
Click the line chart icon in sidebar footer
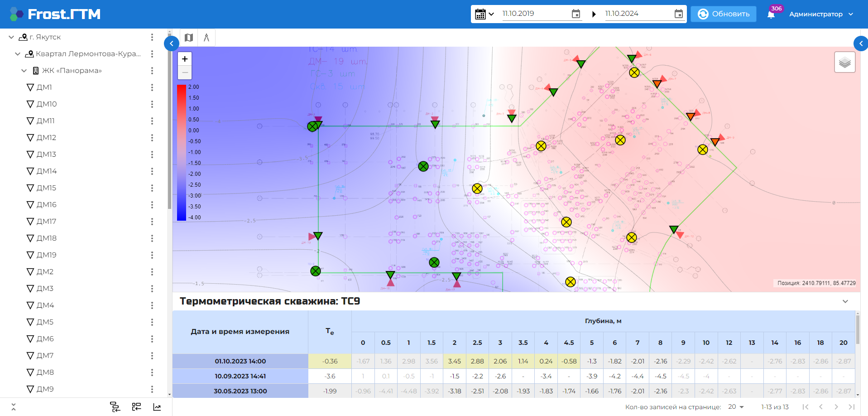coord(157,407)
